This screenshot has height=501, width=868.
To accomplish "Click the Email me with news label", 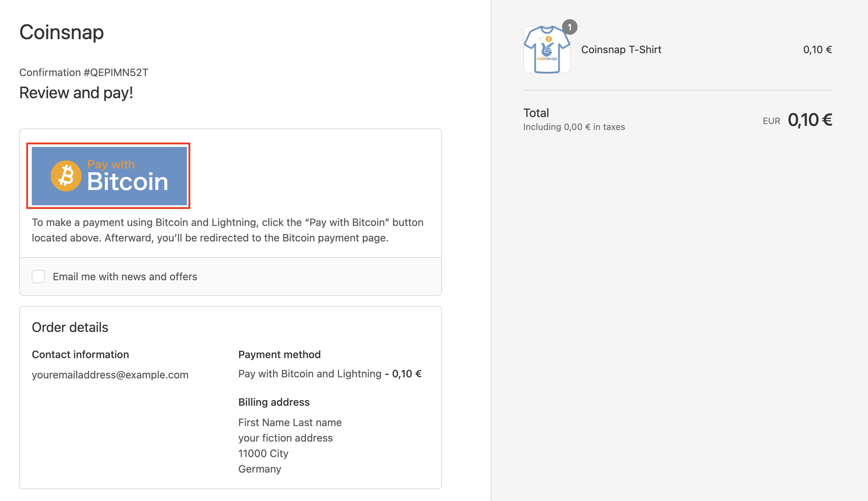I will (125, 277).
